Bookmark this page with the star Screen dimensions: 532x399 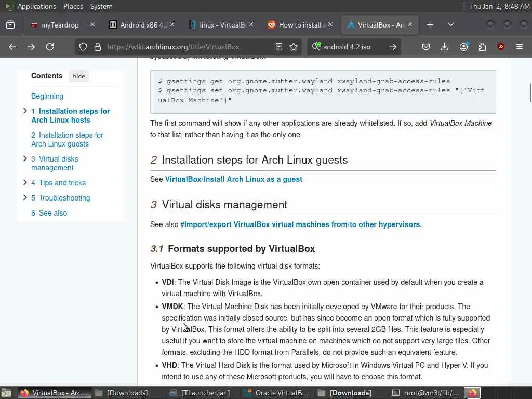[294, 47]
